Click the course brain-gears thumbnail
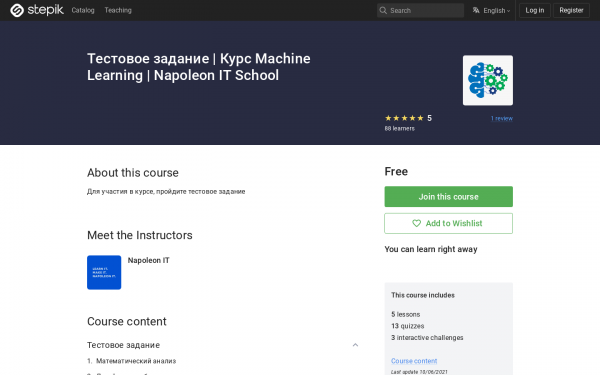The width and height of the screenshot is (600, 375). 488,80
